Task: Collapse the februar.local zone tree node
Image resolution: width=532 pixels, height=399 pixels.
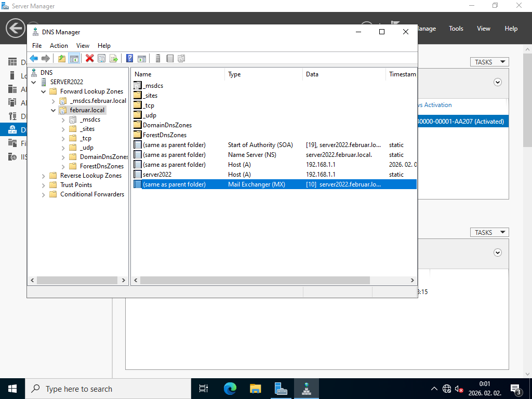Action: [53, 110]
